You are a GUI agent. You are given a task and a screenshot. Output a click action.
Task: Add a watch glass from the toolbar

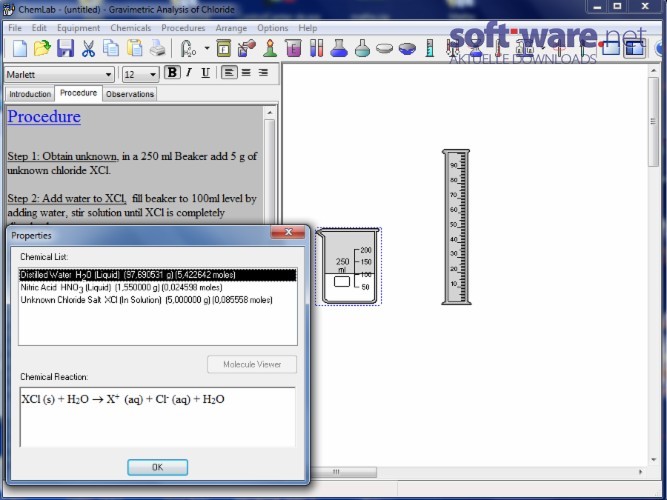coord(384,49)
